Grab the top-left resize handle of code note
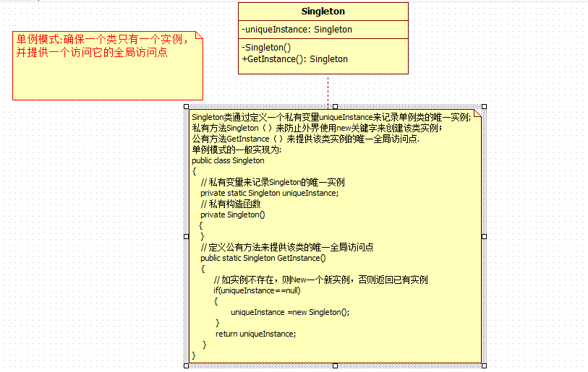 pos(186,107)
